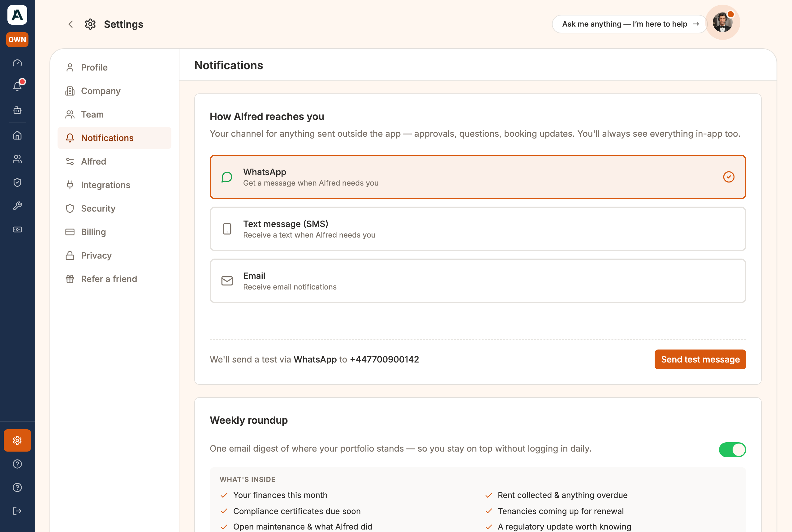
Task: Open Billing settings tab
Action: tap(114, 232)
